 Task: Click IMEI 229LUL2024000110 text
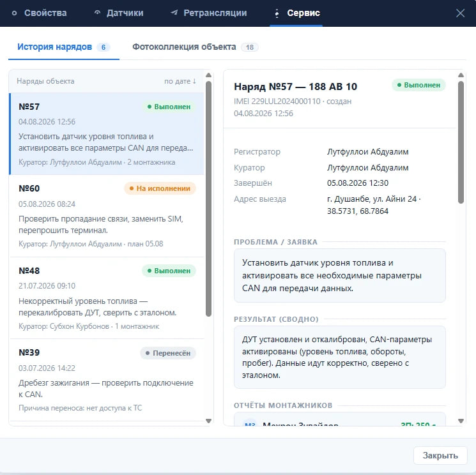click(277, 102)
